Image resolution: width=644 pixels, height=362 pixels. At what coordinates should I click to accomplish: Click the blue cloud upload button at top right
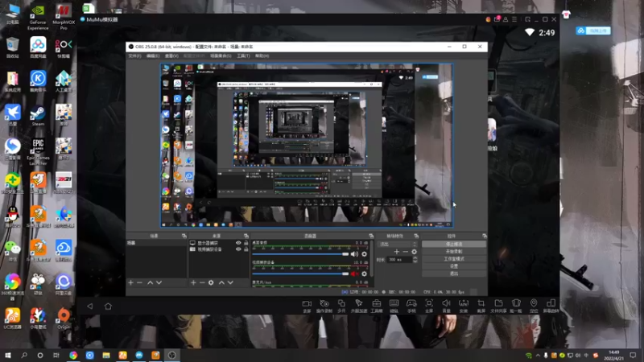pos(593,31)
